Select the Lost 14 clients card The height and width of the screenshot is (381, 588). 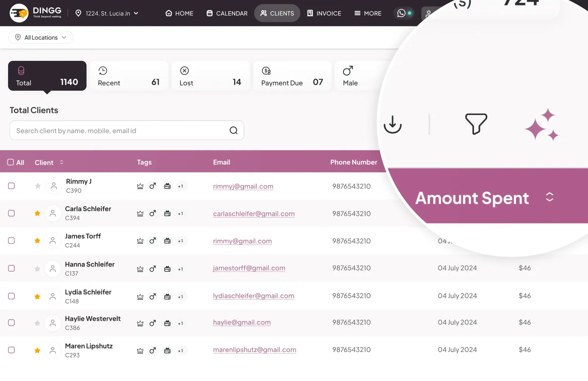click(211, 76)
